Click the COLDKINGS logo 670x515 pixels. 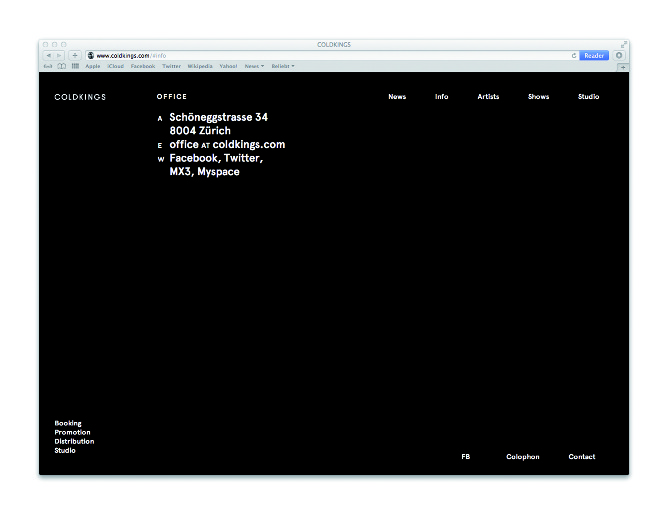coord(80,97)
